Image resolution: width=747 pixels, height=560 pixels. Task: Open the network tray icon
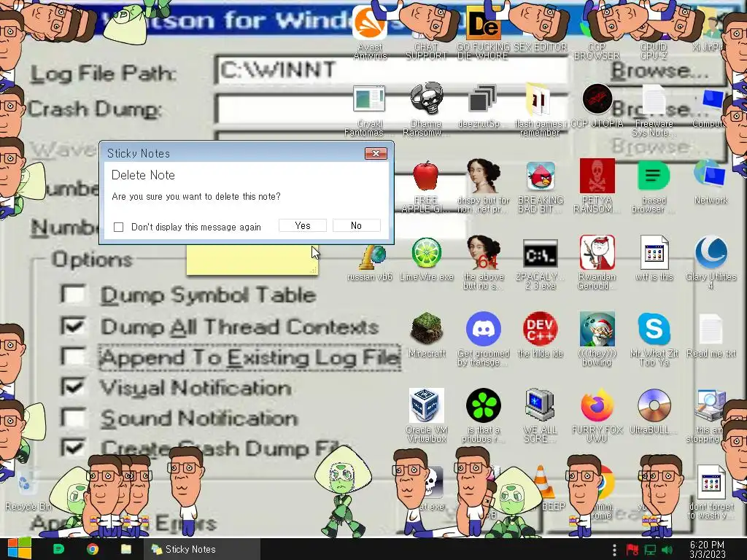[x=650, y=550]
